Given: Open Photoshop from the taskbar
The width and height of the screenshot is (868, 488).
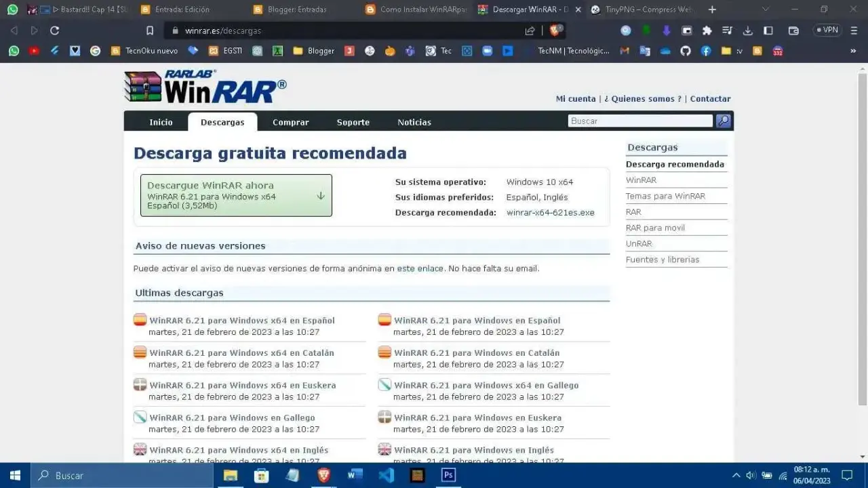Looking at the screenshot, I should pos(448,475).
